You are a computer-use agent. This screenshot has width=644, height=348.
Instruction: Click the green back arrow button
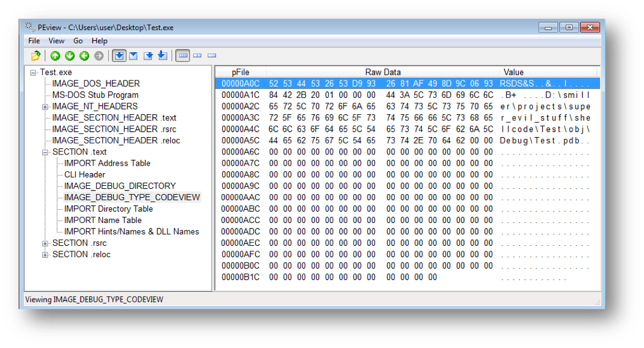(84, 55)
